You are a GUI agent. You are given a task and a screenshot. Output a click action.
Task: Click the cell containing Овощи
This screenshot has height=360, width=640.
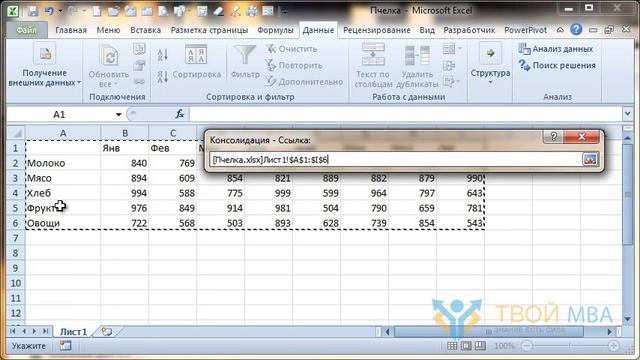click(x=63, y=223)
